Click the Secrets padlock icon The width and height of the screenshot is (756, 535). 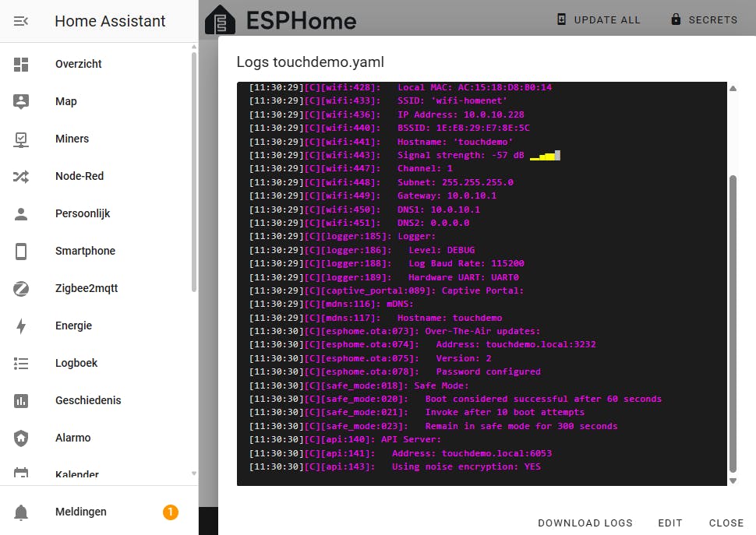click(x=676, y=19)
